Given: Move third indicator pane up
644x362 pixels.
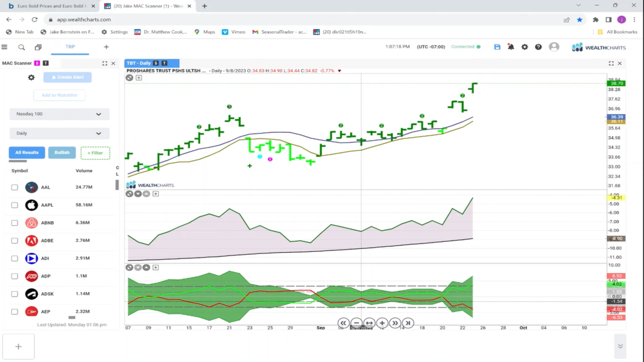Looking at the screenshot, I should point(146,267).
